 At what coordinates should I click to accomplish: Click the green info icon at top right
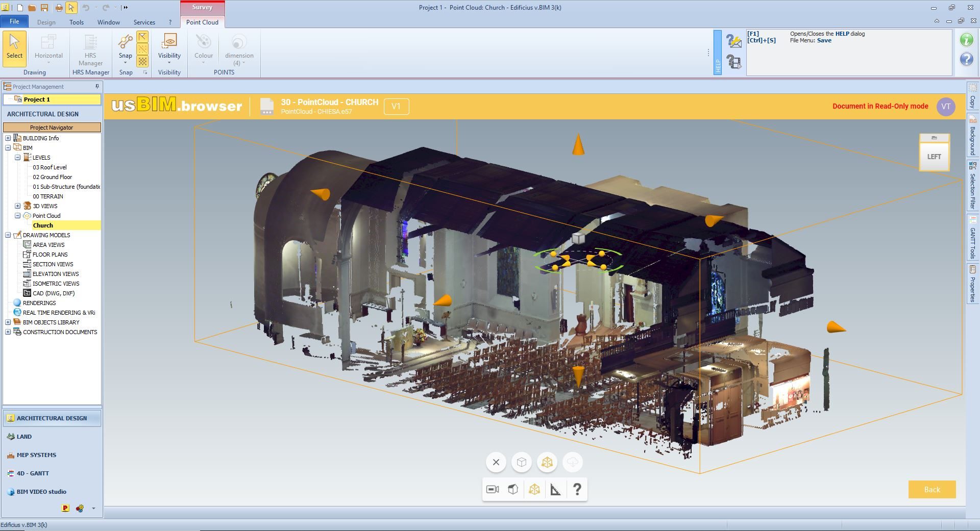(x=966, y=40)
